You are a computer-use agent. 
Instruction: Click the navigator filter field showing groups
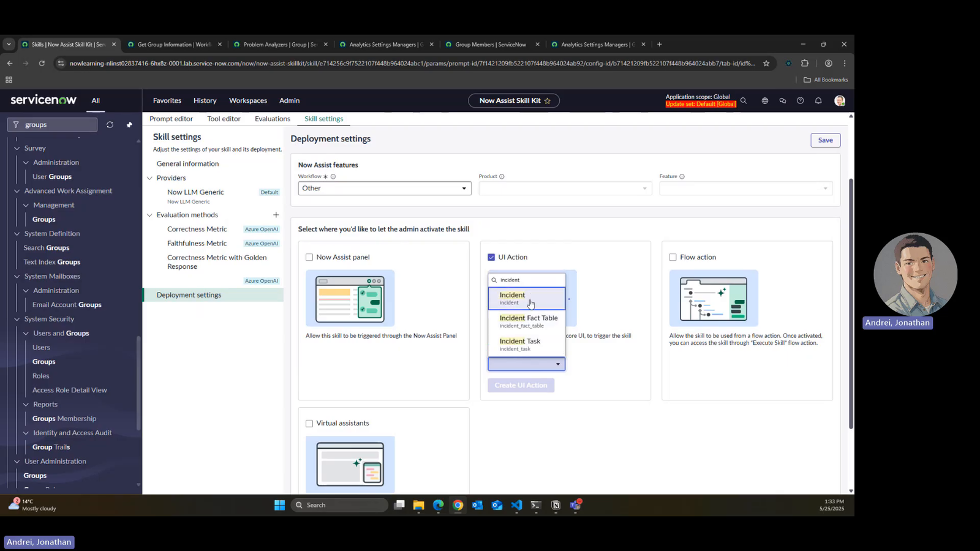[53, 125]
